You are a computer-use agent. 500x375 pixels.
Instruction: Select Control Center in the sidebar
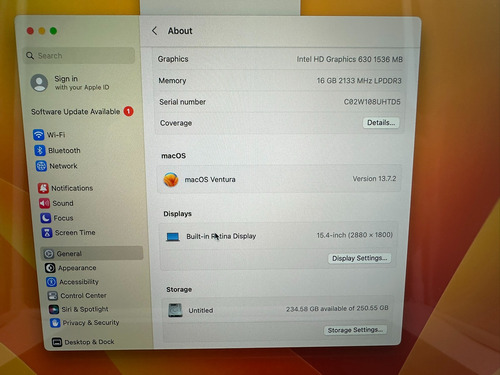(77, 295)
